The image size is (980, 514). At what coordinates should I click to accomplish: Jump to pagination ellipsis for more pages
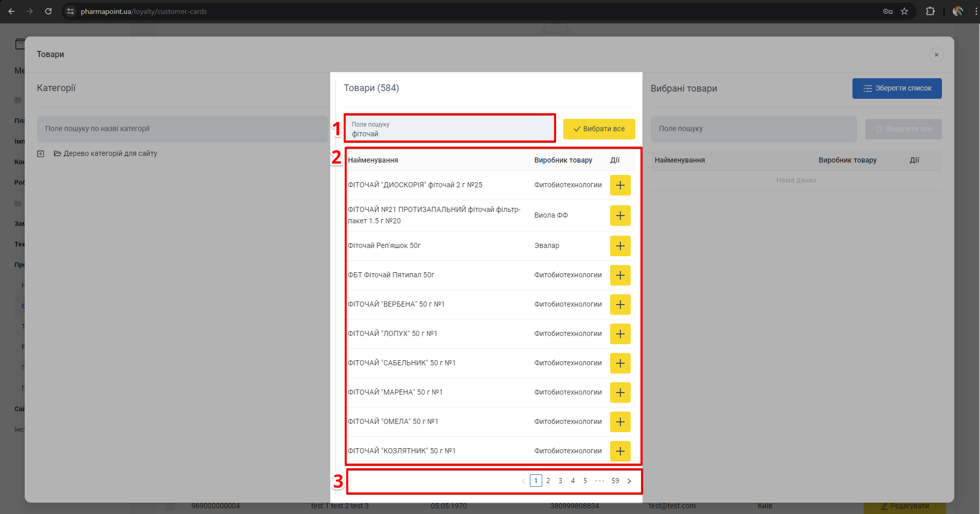[x=599, y=481]
